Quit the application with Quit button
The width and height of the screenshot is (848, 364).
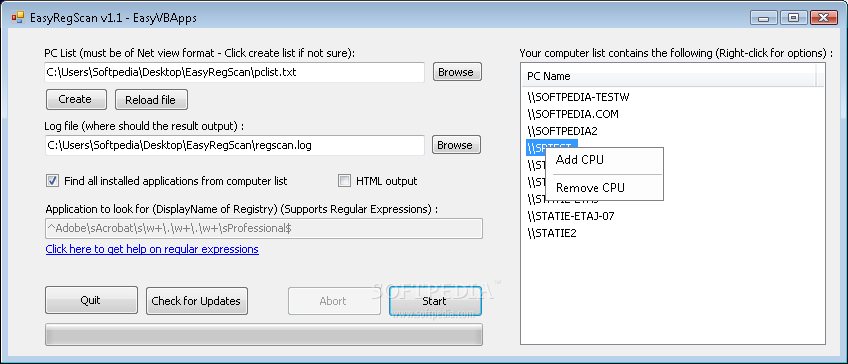coord(91,301)
